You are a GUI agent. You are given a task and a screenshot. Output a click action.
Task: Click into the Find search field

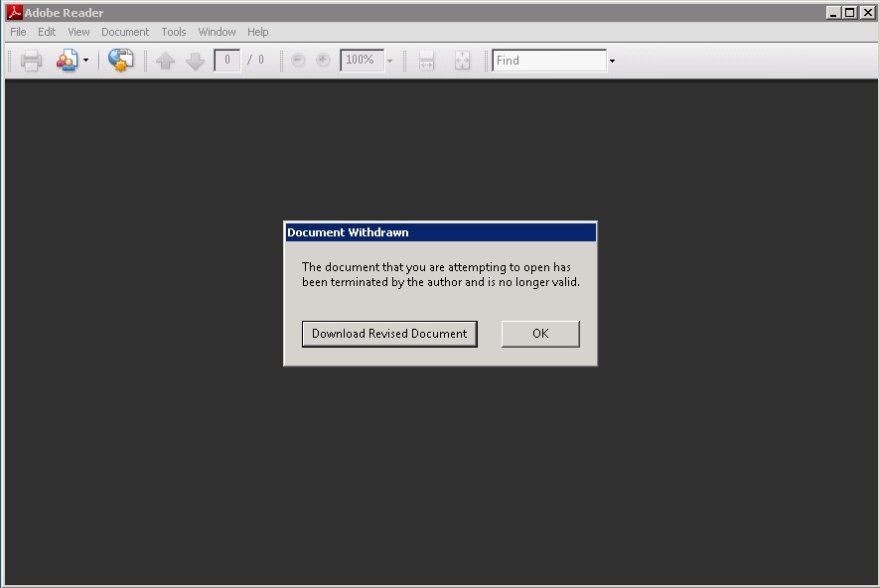pos(548,61)
